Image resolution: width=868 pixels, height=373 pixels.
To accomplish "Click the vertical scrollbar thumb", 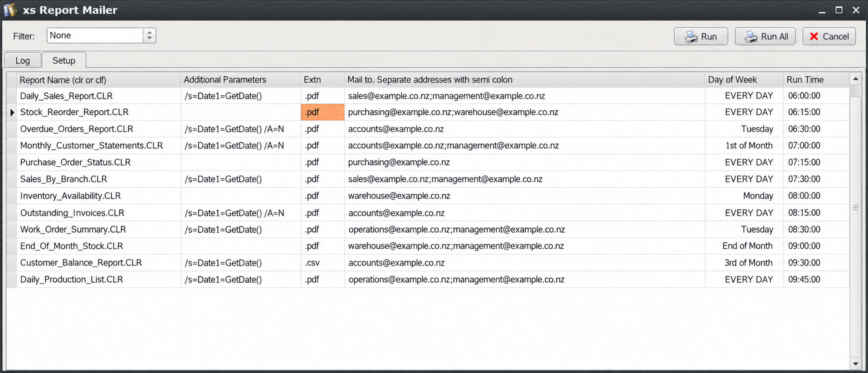I will pyautogui.click(x=855, y=207).
